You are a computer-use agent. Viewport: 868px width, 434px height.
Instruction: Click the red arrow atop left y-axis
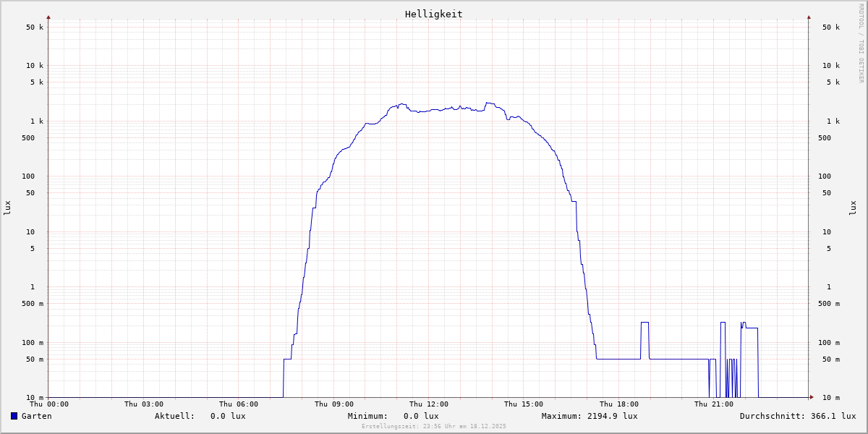coord(48,17)
